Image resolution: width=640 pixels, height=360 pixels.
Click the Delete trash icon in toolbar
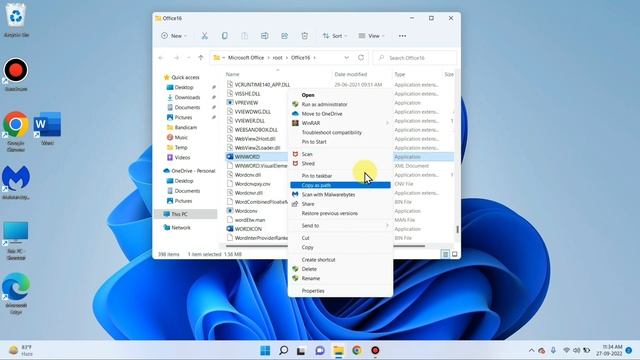304,36
